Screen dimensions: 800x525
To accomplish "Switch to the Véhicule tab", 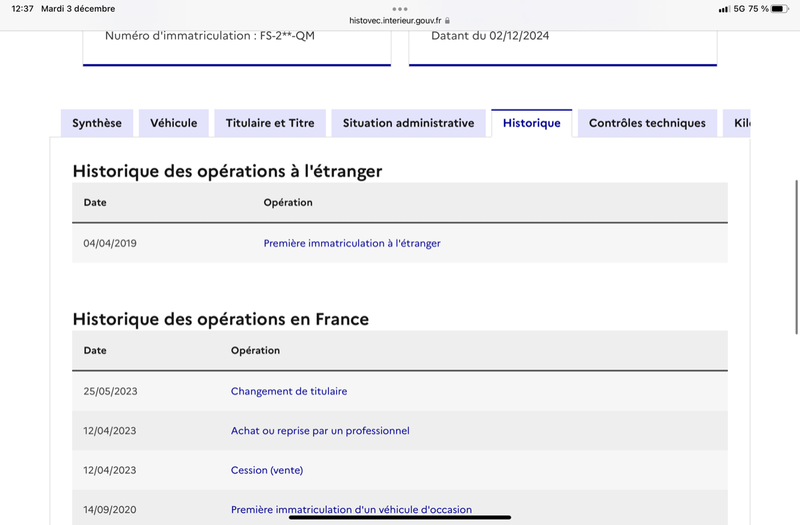I will tap(173, 123).
